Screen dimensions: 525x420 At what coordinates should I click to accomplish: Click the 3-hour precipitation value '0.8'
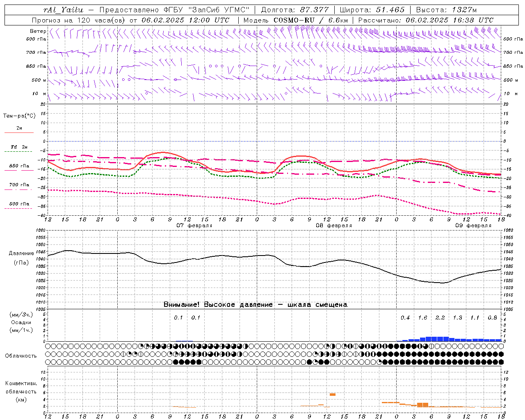(492, 318)
